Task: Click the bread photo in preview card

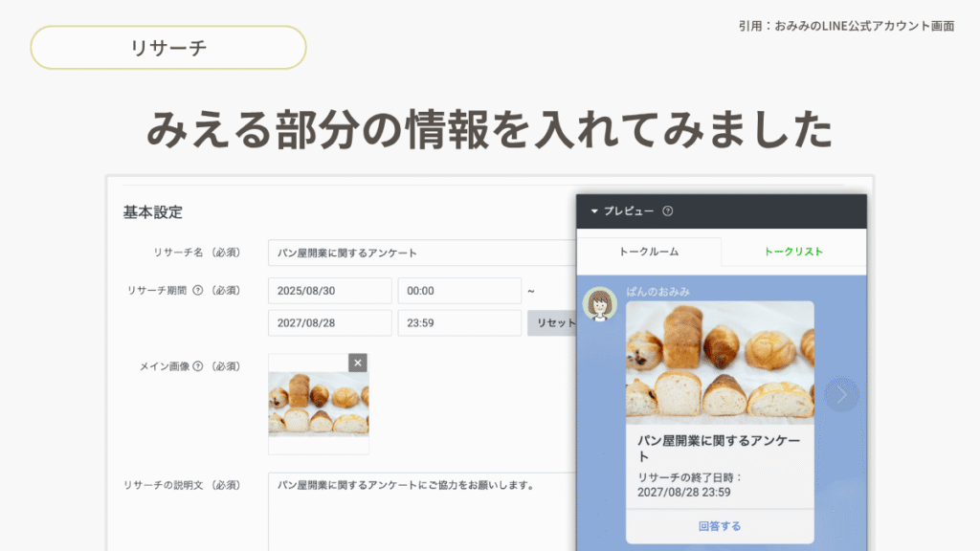Action: pyautogui.click(x=720, y=363)
